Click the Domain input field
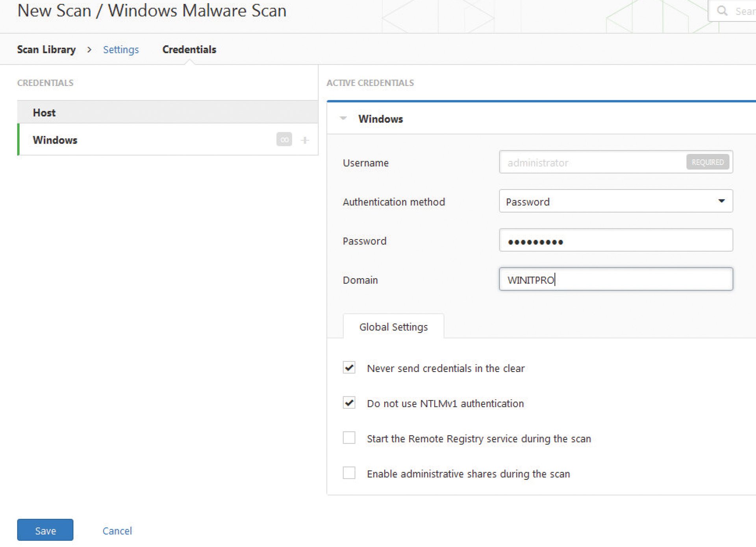 click(614, 279)
